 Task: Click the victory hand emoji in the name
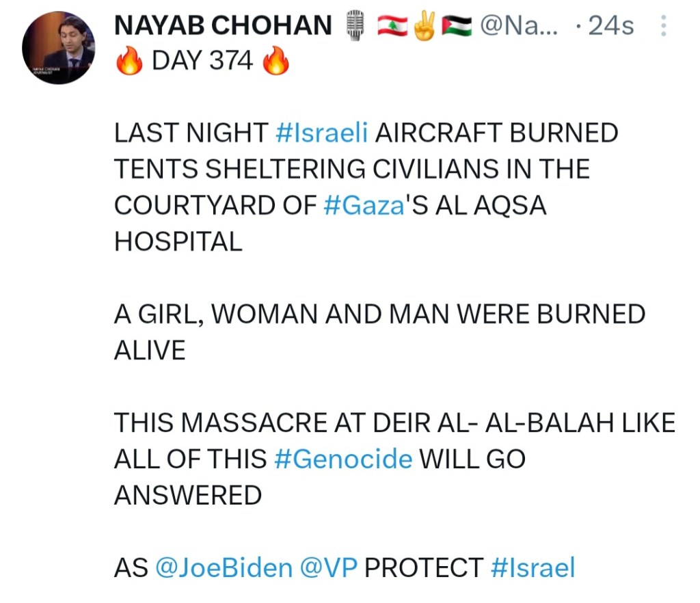coord(425,26)
